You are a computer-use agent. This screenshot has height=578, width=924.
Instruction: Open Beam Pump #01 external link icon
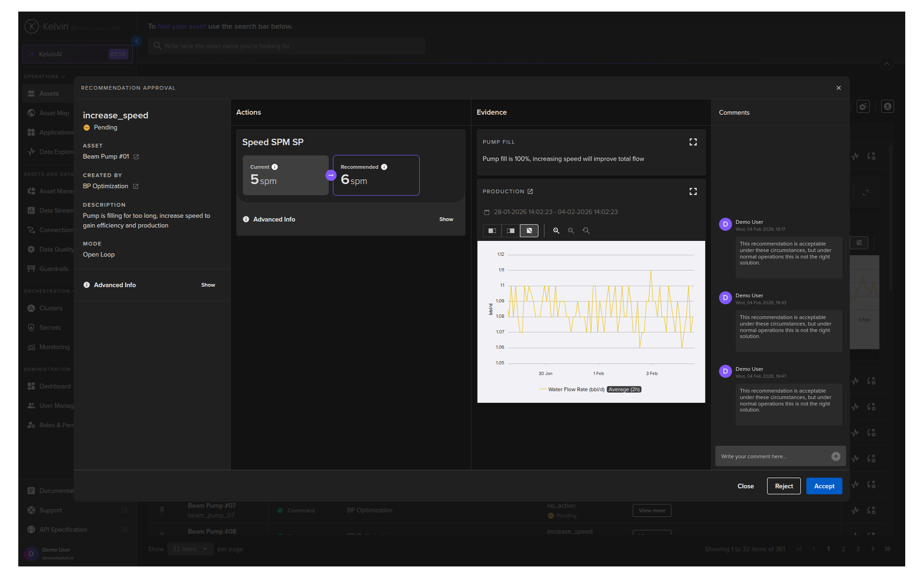pyautogui.click(x=136, y=157)
